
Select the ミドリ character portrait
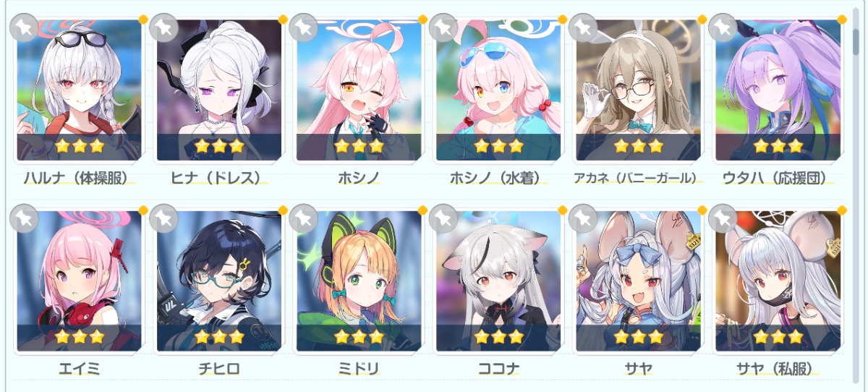click(x=359, y=281)
